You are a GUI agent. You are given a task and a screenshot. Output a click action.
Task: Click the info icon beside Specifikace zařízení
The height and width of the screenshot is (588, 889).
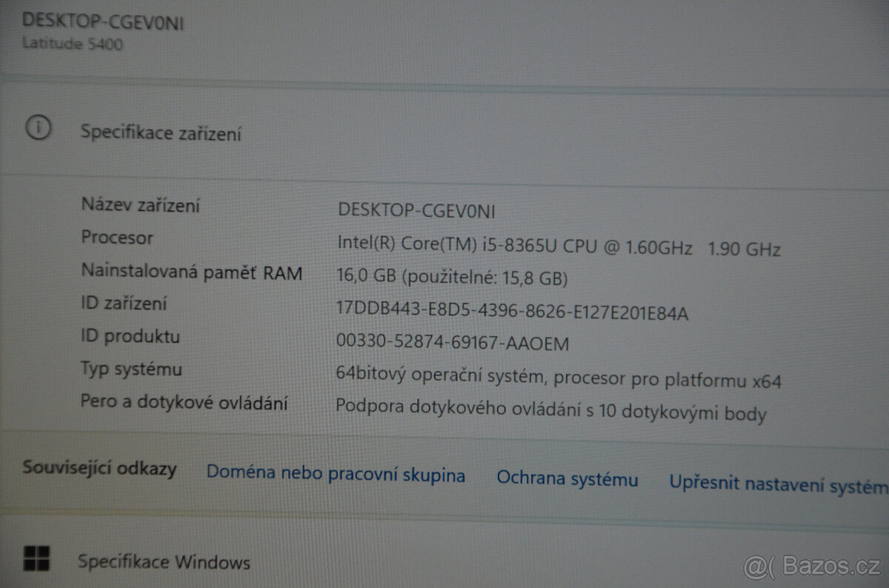[37, 128]
